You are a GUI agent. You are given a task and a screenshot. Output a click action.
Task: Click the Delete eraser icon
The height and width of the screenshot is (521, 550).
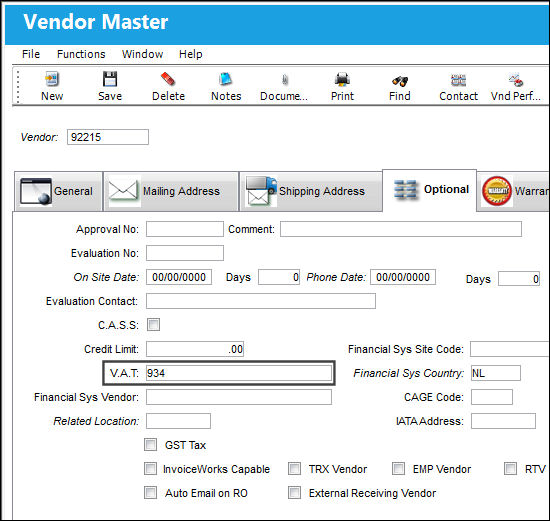pyautogui.click(x=168, y=79)
